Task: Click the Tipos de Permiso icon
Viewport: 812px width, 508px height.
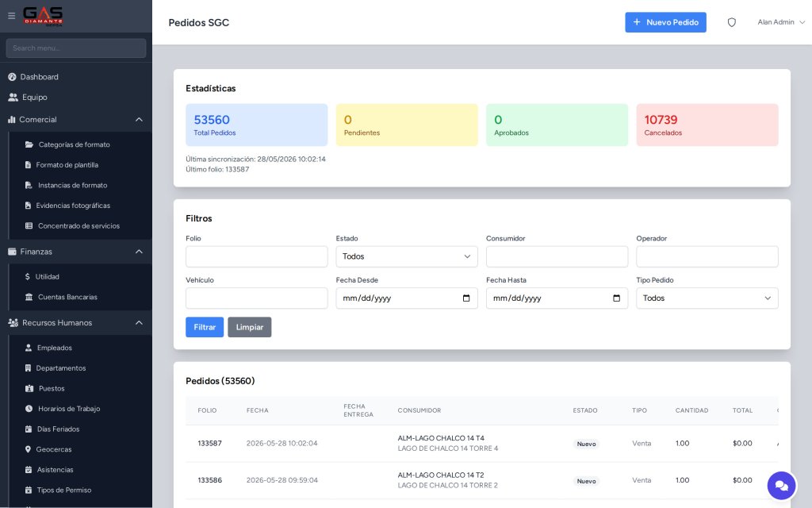Action: click(29, 490)
